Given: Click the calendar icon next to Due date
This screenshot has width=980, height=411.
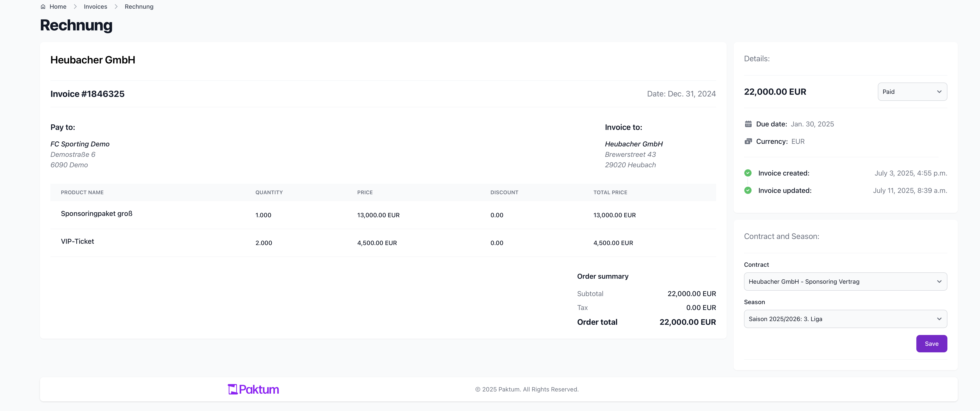Looking at the screenshot, I should tap(748, 124).
